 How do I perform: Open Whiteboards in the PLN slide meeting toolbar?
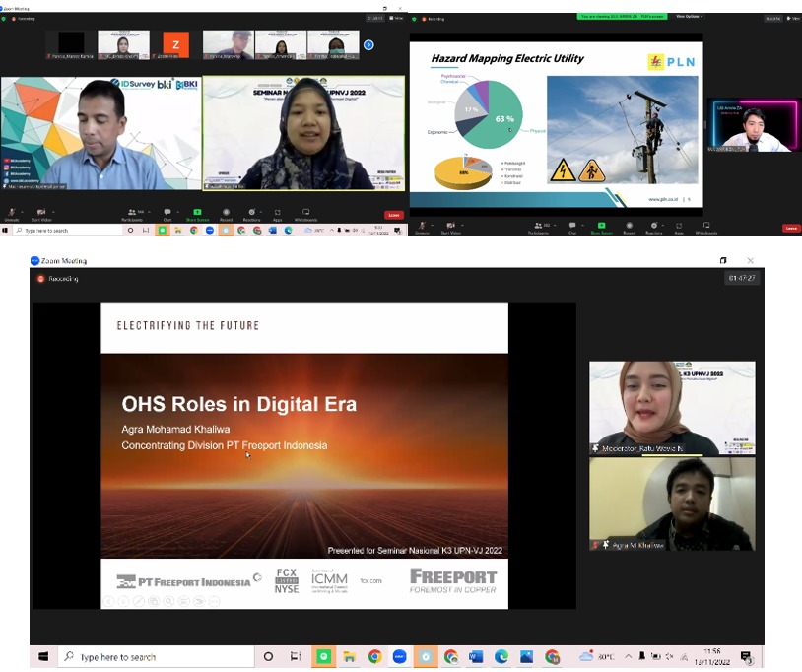705,226
